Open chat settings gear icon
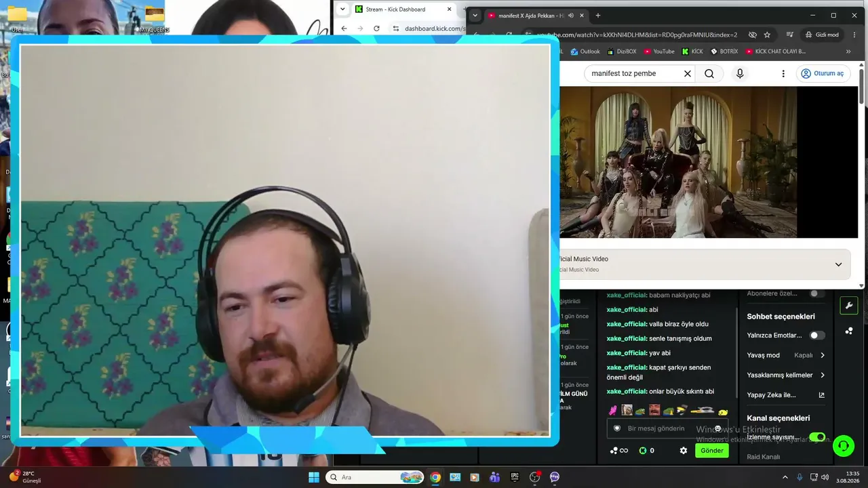This screenshot has height=488, width=868. click(x=683, y=451)
